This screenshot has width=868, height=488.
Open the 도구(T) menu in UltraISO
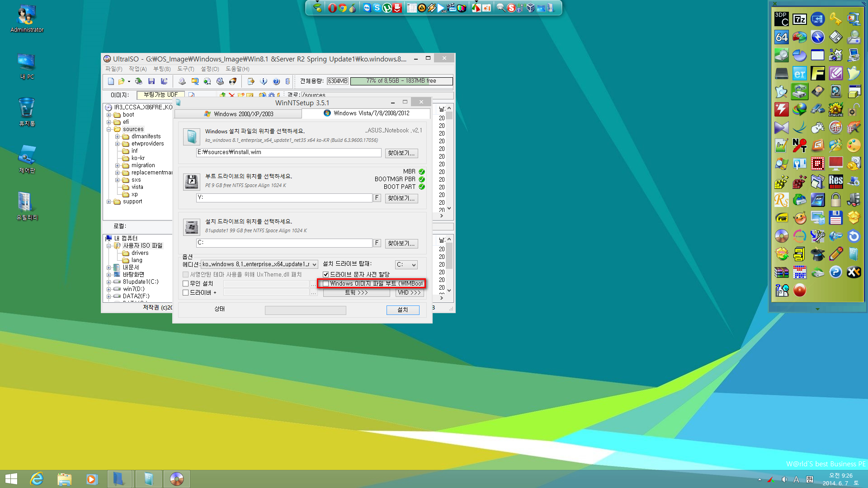point(186,69)
